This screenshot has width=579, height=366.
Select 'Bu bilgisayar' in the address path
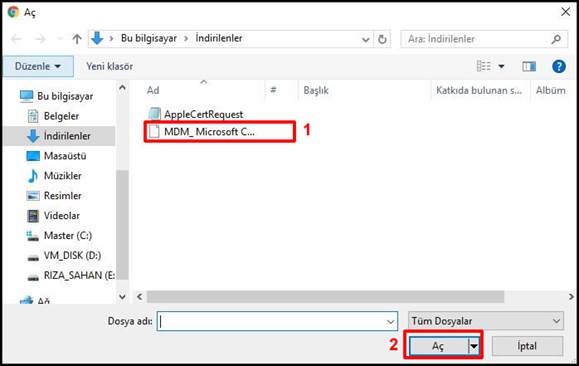point(149,38)
